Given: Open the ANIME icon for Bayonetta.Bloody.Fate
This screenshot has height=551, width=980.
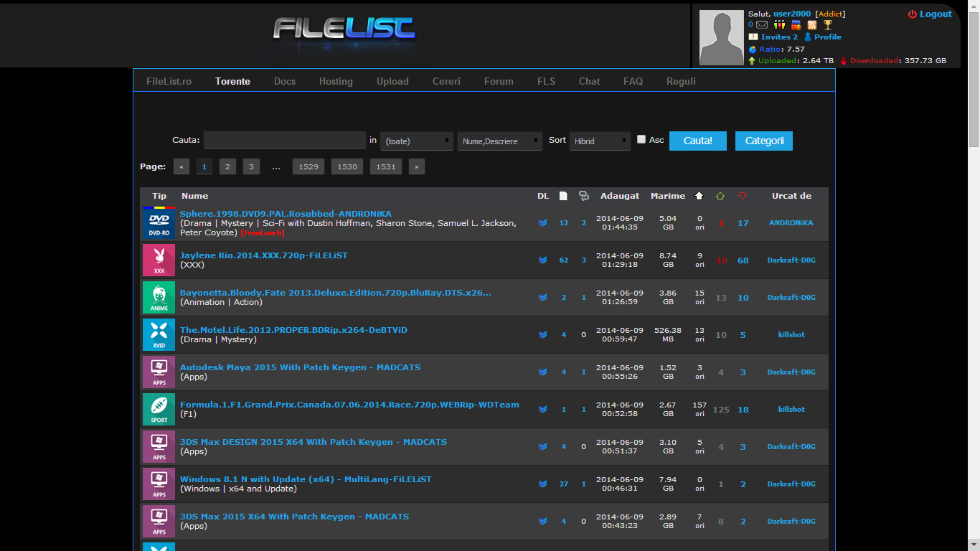Looking at the screenshot, I should click(x=159, y=297).
